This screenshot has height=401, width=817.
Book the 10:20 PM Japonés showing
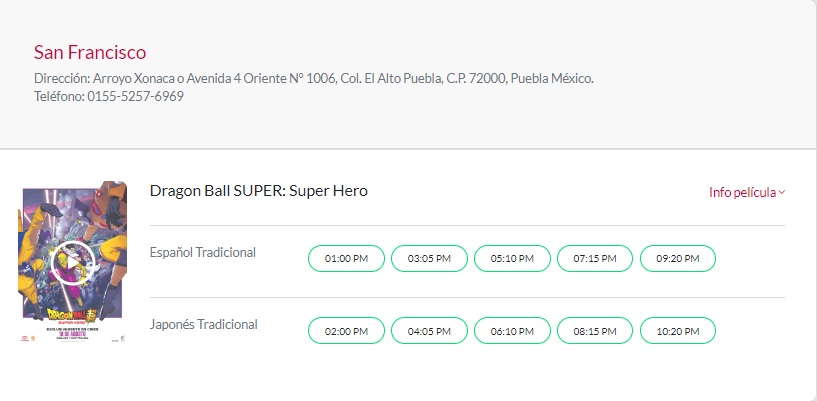(678, 330)
